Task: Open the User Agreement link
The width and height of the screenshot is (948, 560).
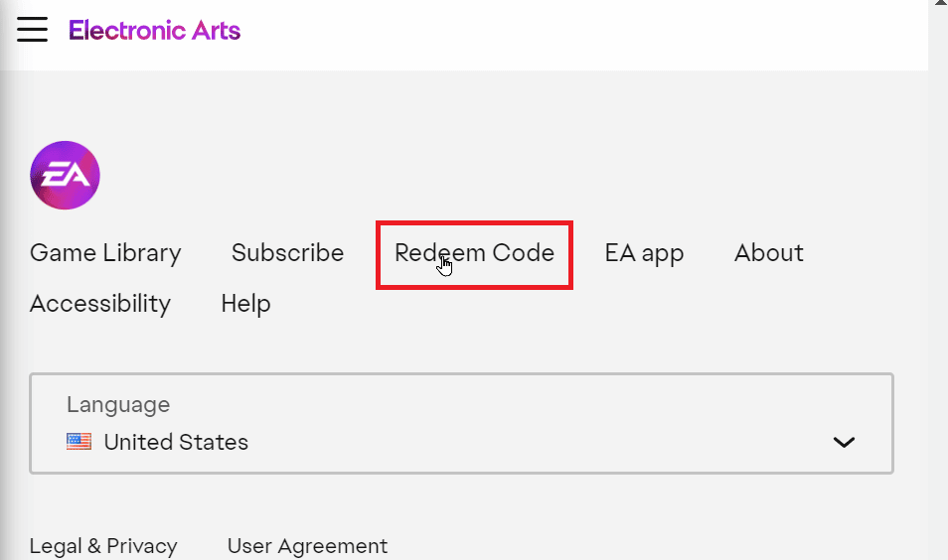Action: 307,546
